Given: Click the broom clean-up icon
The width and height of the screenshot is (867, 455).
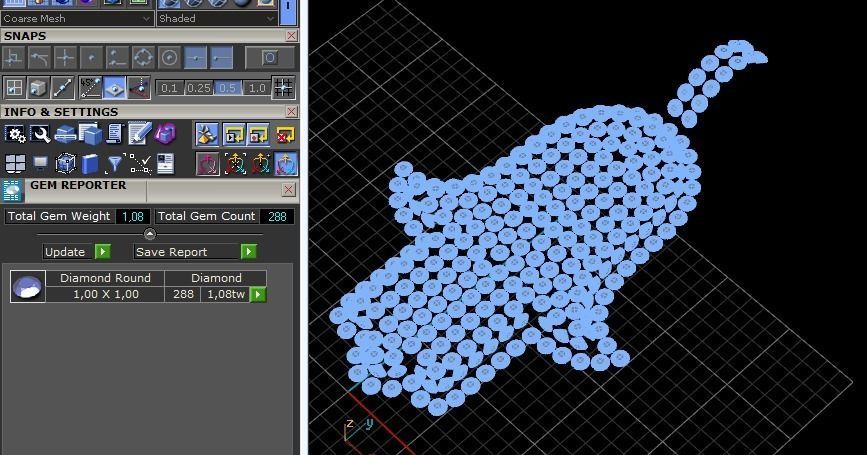Looking at the screenshot, I should 207,134.
